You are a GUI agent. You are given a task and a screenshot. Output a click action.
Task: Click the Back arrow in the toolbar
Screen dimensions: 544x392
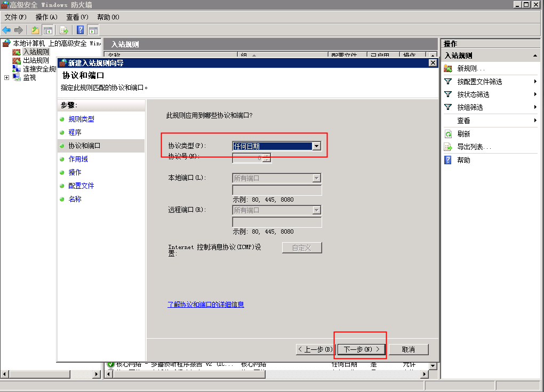(x=6, y=30)
